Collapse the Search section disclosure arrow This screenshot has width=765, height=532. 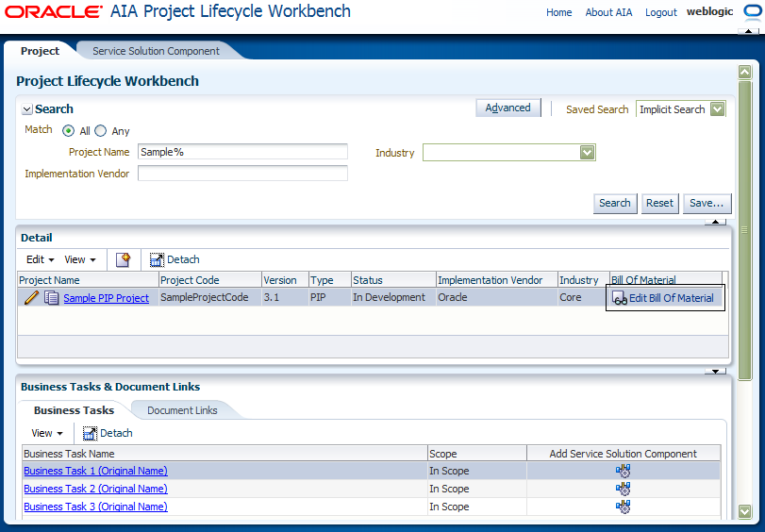click(x=27, y=109)
